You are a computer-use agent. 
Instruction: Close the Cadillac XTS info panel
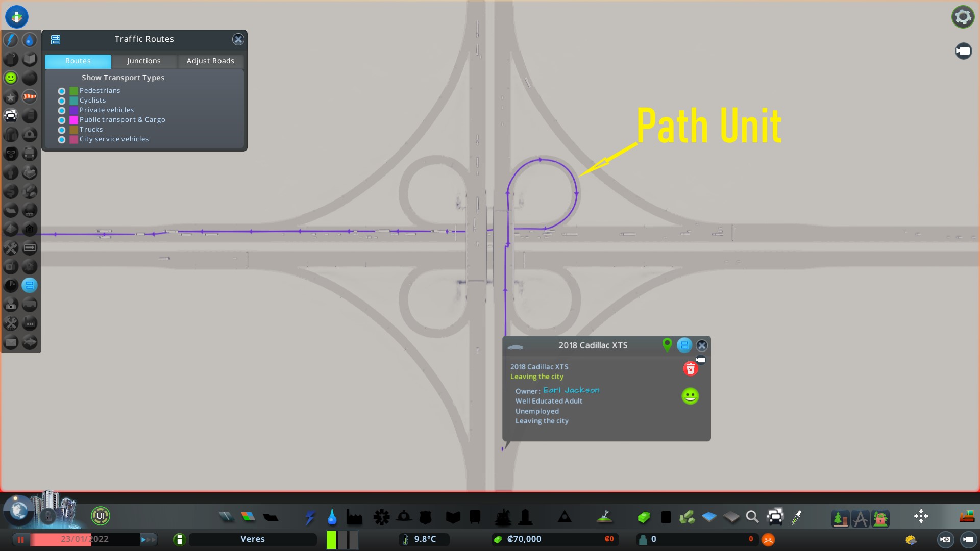702,345
